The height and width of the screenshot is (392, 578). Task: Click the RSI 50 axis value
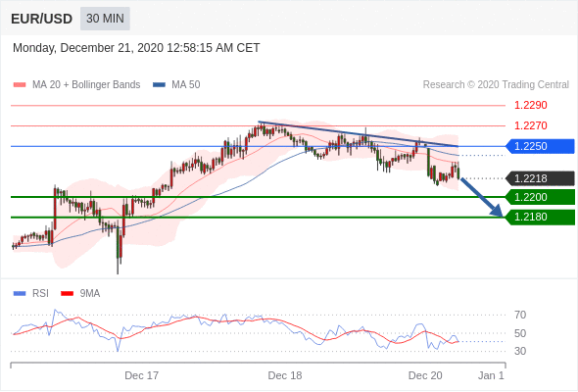pyautogui.click(x=520, y=333)
